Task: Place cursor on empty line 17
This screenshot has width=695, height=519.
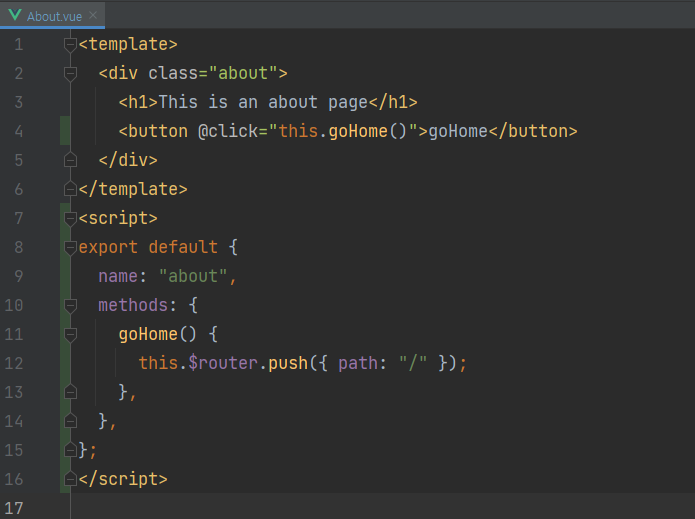Action: 381,508
